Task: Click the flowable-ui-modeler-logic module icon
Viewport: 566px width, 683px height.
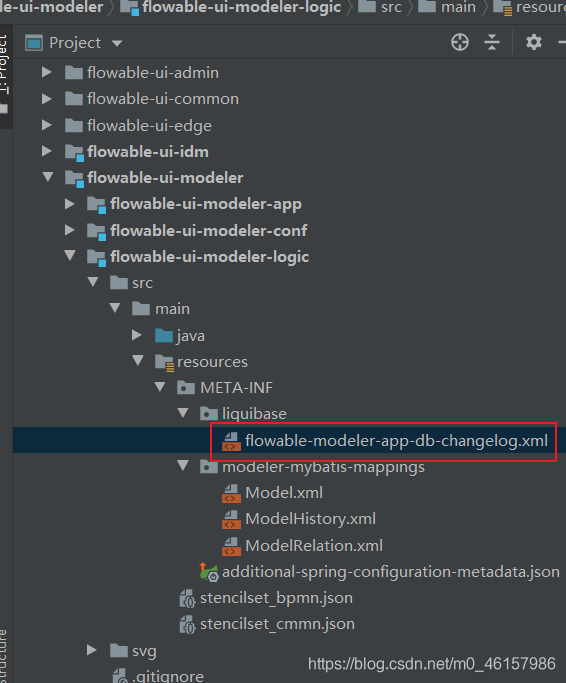Action: [x=96, y=257]
